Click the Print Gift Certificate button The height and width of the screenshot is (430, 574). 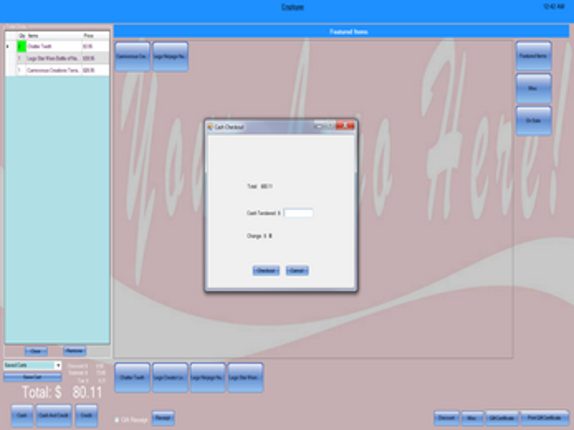pyautogui.click(x=544, y=418)
